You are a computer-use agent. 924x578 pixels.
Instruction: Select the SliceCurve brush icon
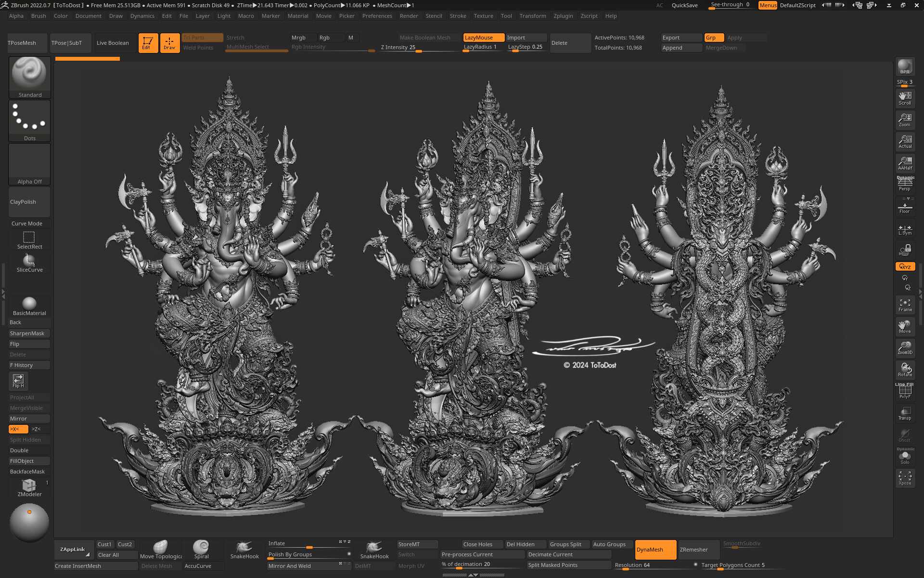(29, 263)
